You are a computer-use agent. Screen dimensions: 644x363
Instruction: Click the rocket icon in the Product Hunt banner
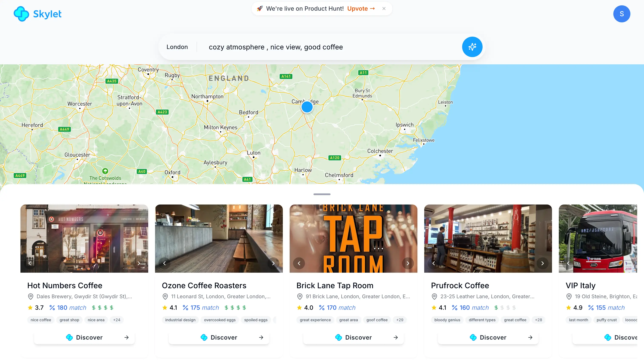point(260,8)
